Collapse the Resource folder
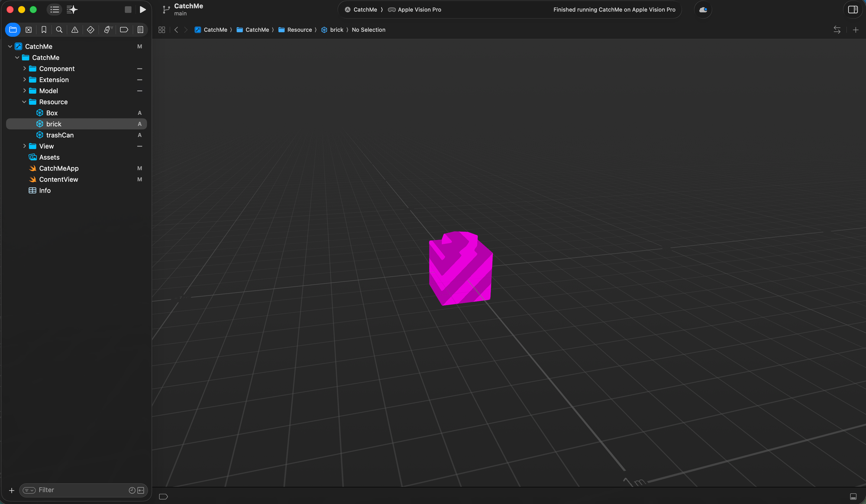 25,102
